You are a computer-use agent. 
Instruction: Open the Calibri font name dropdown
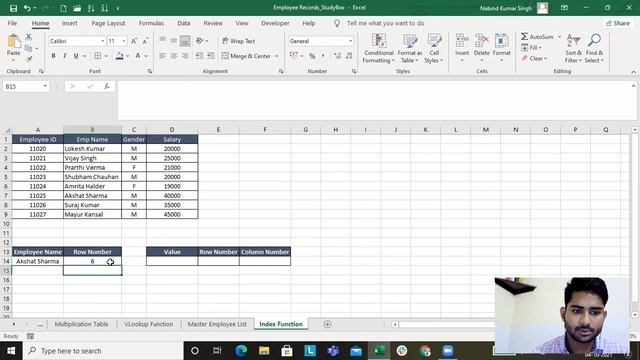pos(102,41)
